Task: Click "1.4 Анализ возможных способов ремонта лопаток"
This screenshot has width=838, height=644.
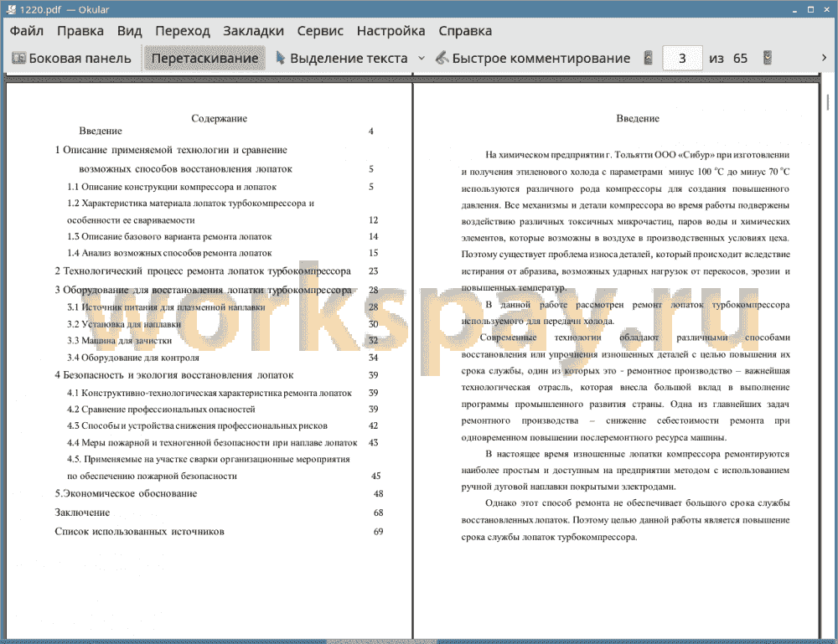Action: point(169,253)
